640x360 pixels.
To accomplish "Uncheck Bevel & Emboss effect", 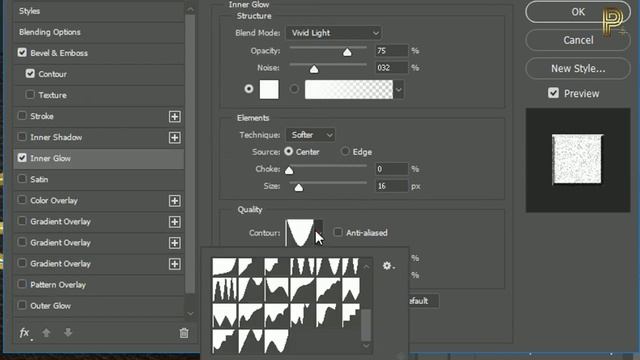I will pyautogui.click(x=22, y=53).
